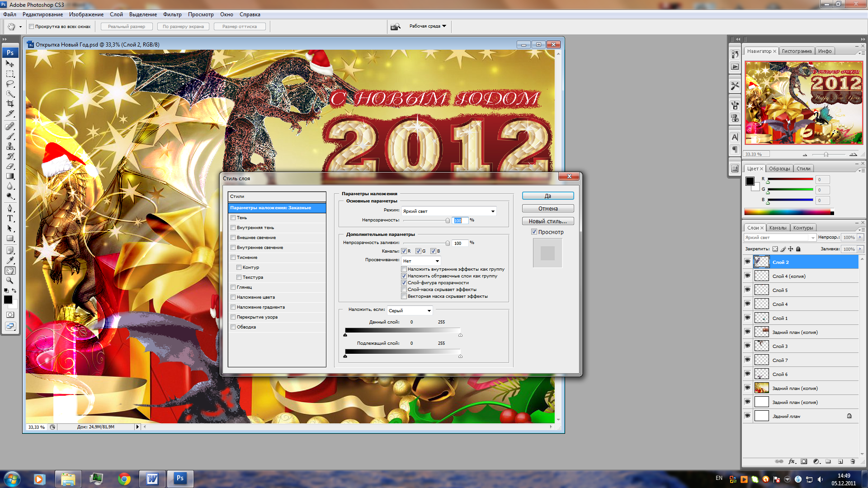868x488 pixels.
Task: Open the Paragraph panel icon
Action: pyautogui.click(x=735, y=150)
